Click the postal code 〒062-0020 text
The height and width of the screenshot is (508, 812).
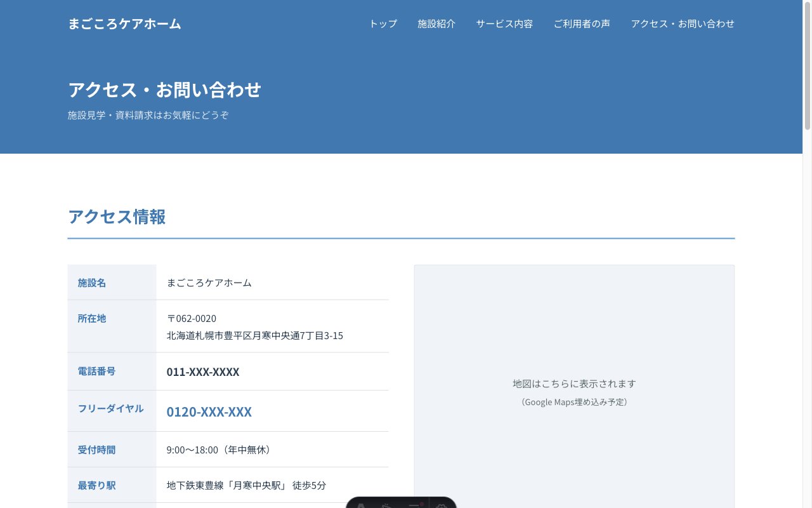tap(192, 318)
